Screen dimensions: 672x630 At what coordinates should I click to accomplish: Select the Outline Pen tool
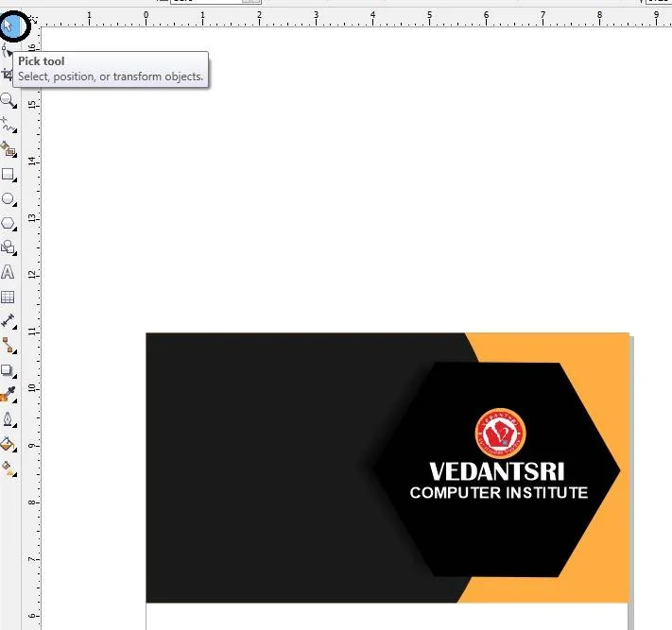point(8,419)
